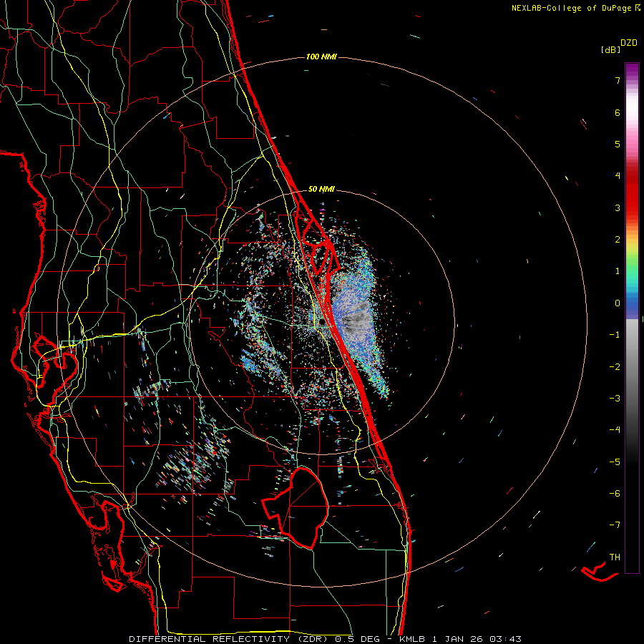Pick the purple top of the color scale
Screen dimensions: 644x644
[x=632, y=70]
